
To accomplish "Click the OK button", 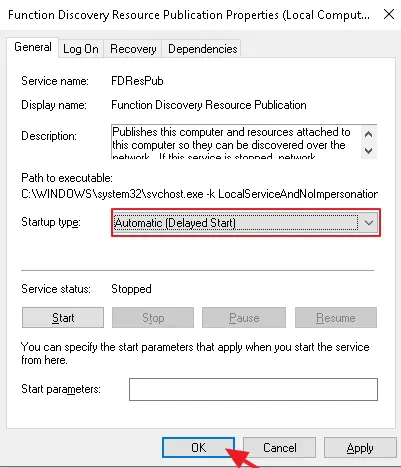I will coord(198,447).
